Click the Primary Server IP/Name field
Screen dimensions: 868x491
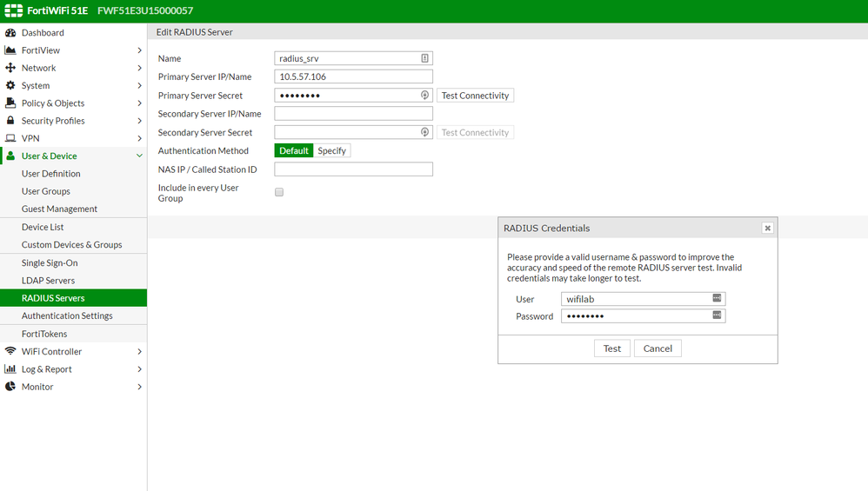353,76
